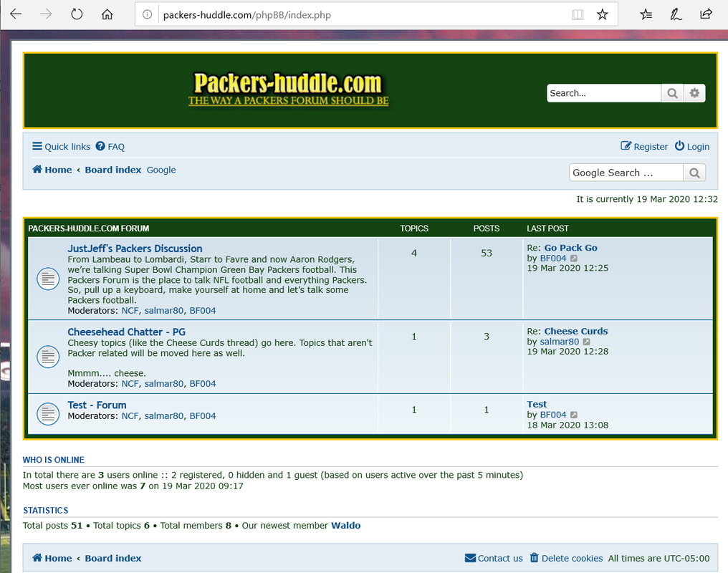Select the posts count 53
Screen dimensions: 728x573
pos(486,254)
